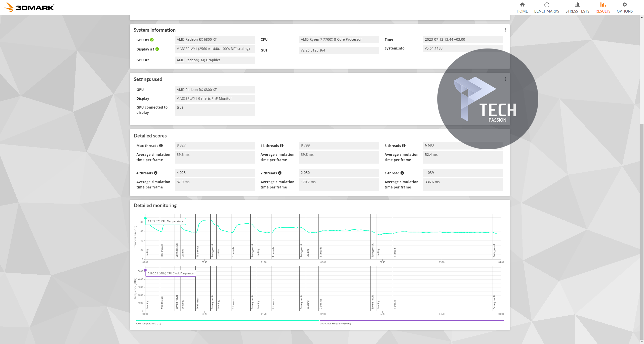Click the info icon beside 2 threads

point(280,173)
